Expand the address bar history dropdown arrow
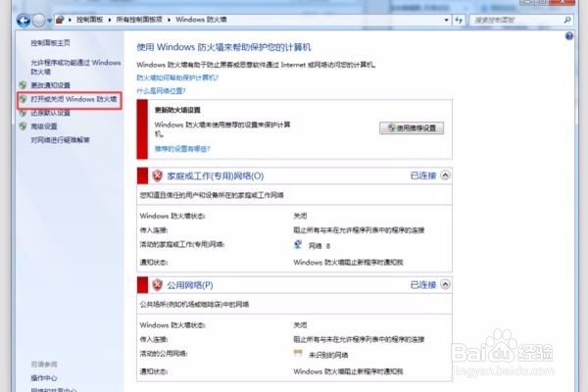 tap(446, 20)
